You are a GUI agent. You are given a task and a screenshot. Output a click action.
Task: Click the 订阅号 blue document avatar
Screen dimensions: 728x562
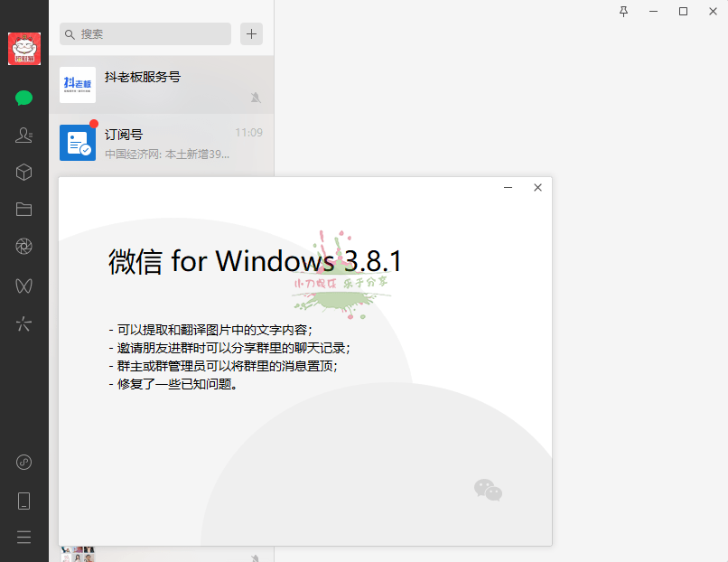(78, 143)
